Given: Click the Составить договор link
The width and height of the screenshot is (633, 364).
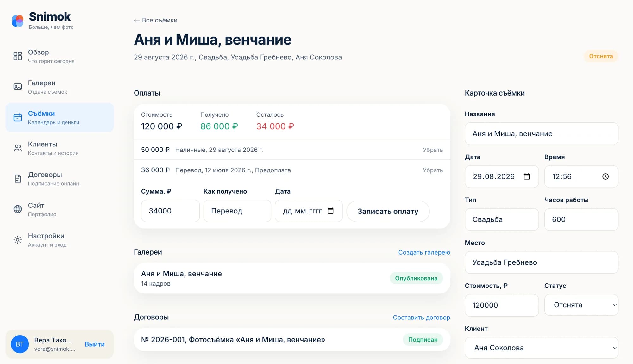Looking at the screenshot, I should coord(421,318).
